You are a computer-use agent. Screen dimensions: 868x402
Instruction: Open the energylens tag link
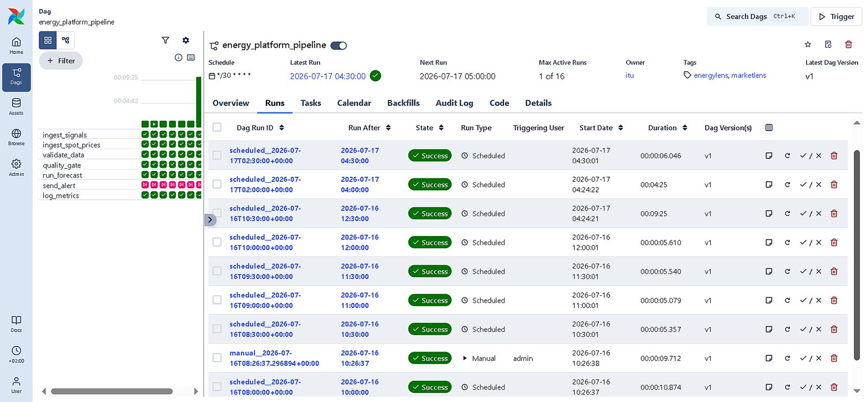711,75
